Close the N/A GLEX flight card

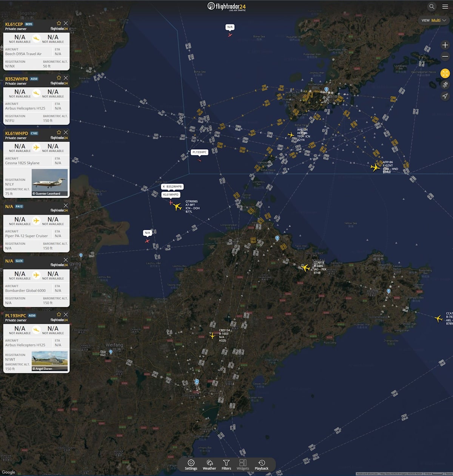[66, 260]
